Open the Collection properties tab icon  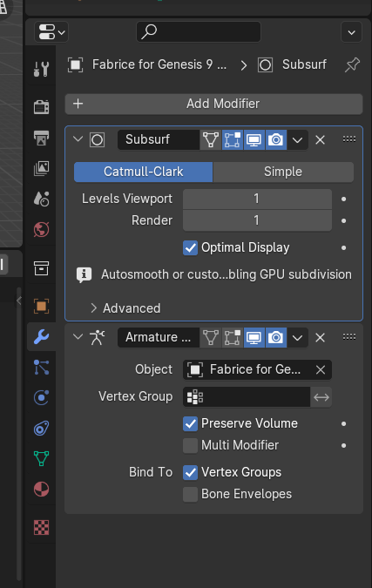(41, 267)
